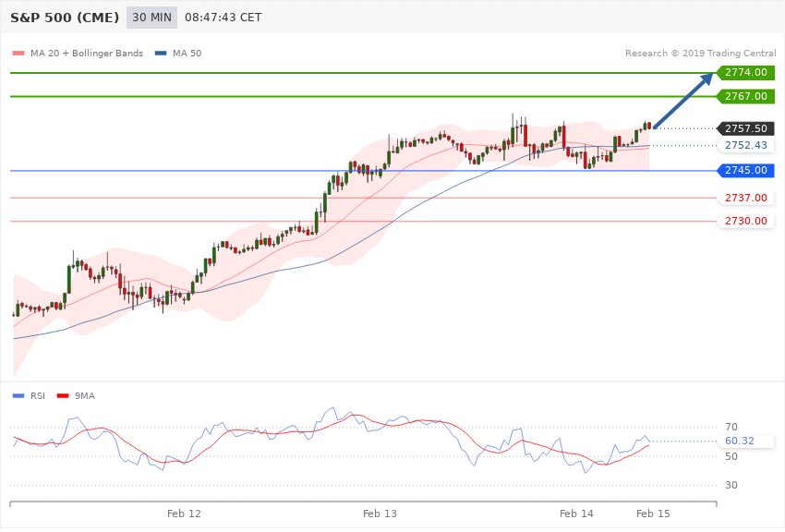Click the Feb 14 date marker
785x532 pixels.
click(576, 513)
